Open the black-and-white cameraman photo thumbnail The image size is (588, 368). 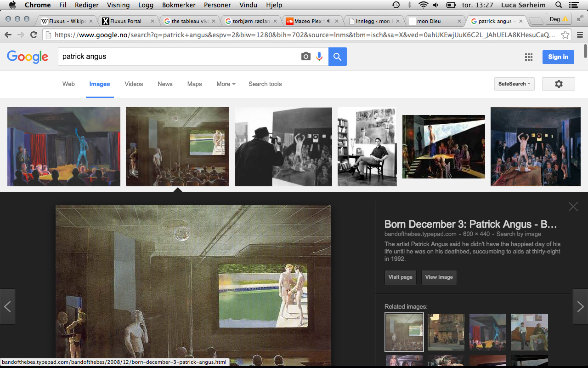[x=283, y=147]
